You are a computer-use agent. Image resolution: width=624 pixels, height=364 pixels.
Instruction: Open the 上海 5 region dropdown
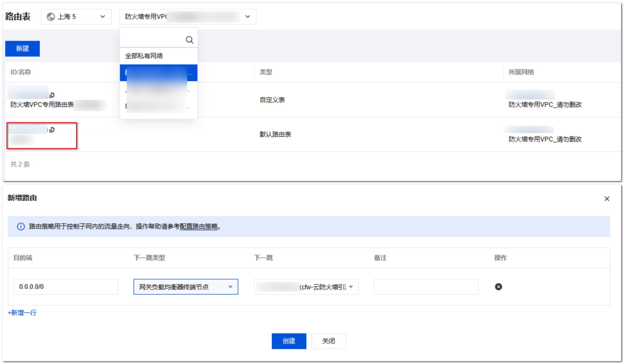pyautogui.click(x=76, y=17)
